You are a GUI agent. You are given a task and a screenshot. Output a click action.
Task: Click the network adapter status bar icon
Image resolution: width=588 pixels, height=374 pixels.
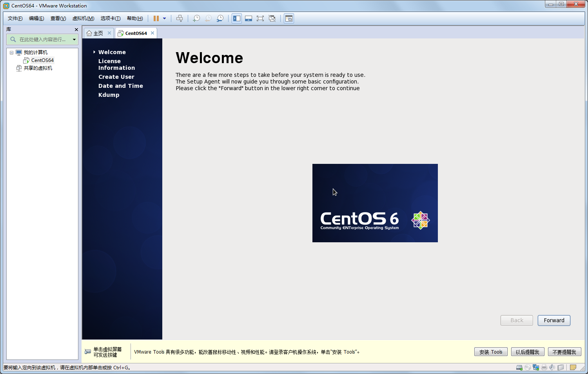coord(536,368)
